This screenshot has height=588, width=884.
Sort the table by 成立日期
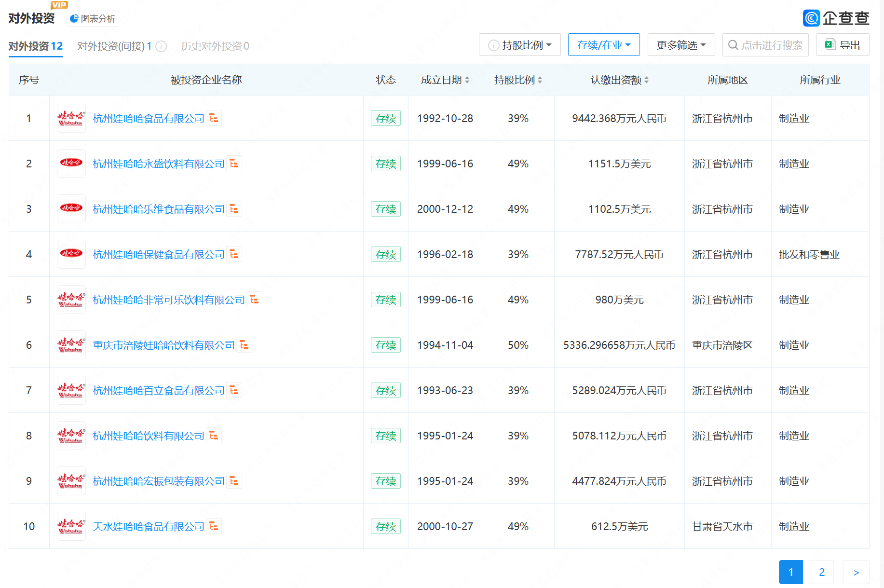point(445,80)
